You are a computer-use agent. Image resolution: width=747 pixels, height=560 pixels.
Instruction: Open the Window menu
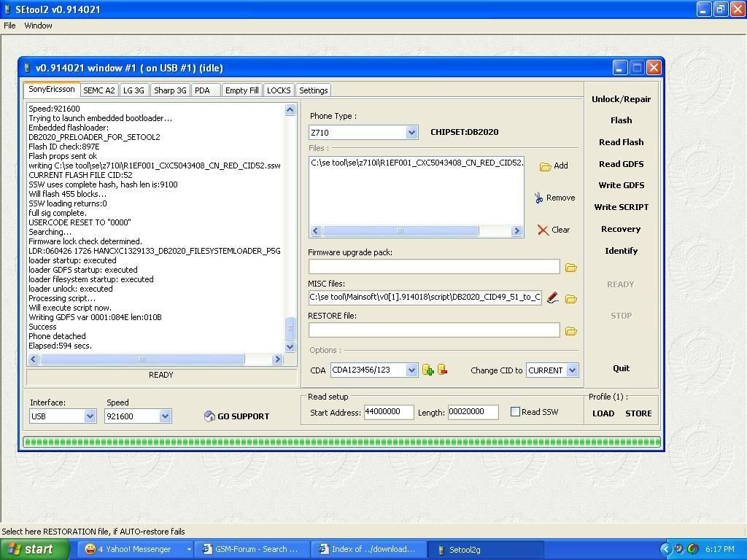coord(38,26)
